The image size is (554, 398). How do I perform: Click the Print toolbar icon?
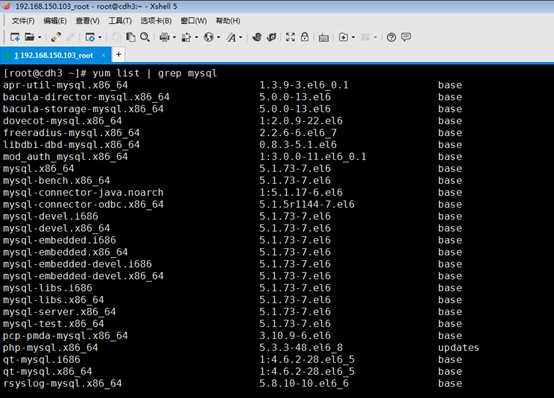click(165, 37)
